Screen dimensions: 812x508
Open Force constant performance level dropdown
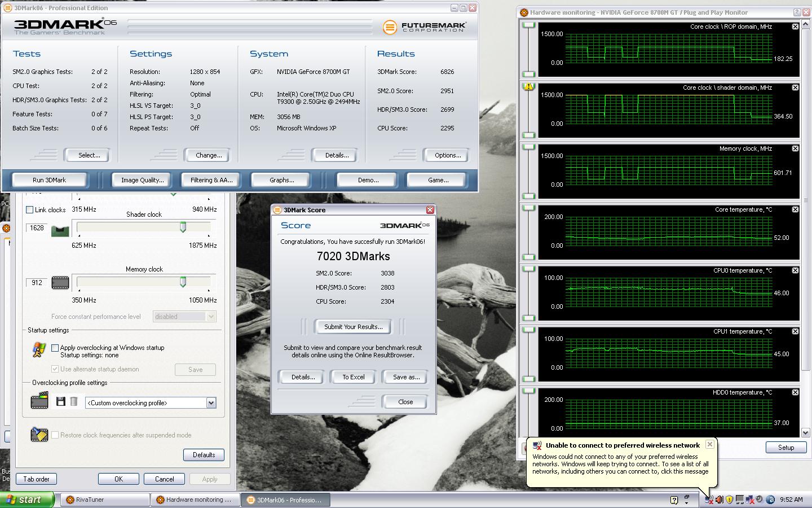click(x=211, y=317)
